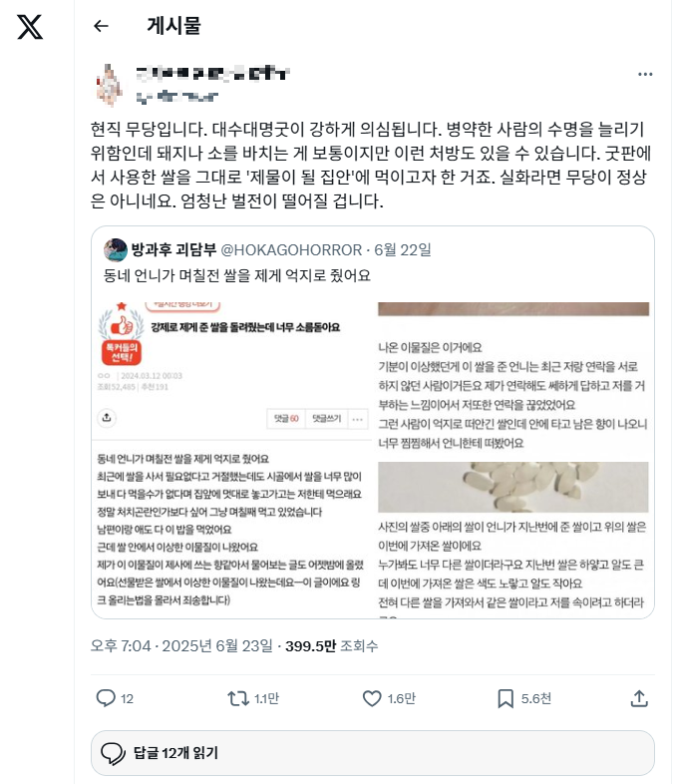Open the blurred author display name
The width and height of the screenshot is (676, 784).
(x=212, y=74)
